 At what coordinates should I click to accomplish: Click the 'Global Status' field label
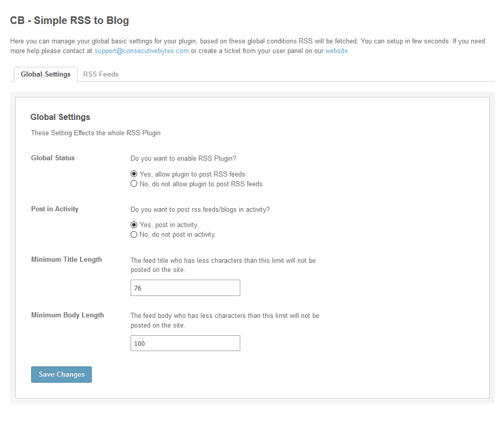[x=53, y=158]
